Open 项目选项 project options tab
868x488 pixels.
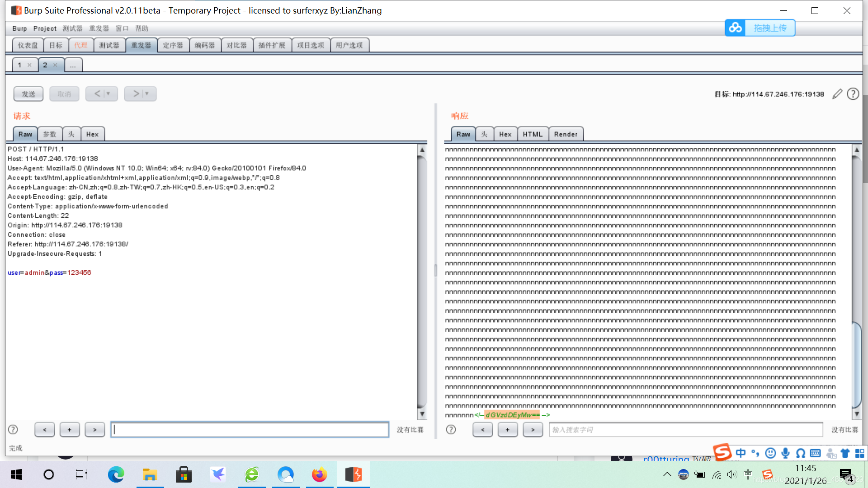click(311, 45)
